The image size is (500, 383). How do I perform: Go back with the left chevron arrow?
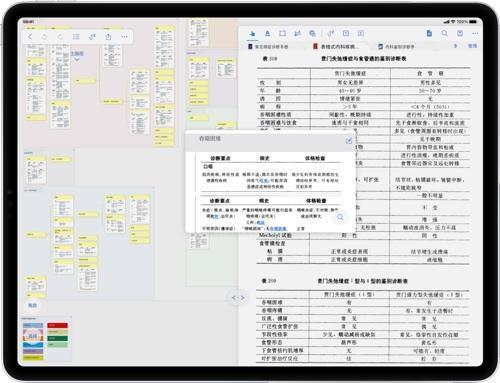[x=30, y=37]
